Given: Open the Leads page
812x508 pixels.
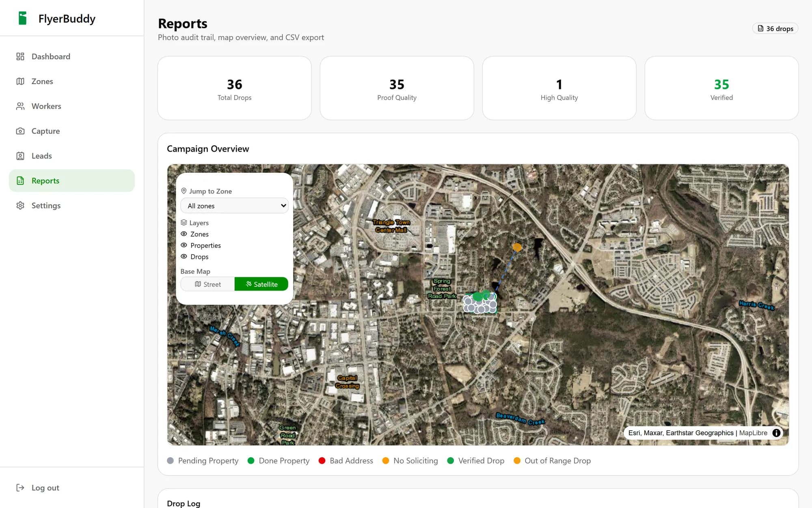Looking at the screenshot, I should (72, 156).
